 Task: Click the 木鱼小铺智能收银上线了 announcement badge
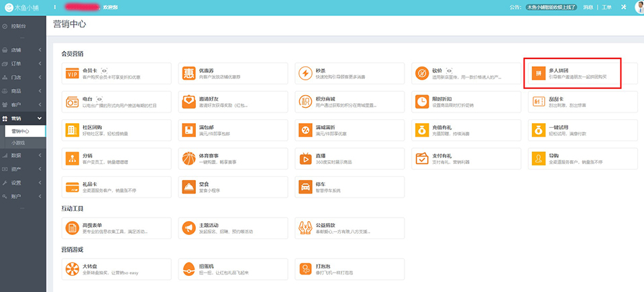pyautogui.click(x=552, y=7)
